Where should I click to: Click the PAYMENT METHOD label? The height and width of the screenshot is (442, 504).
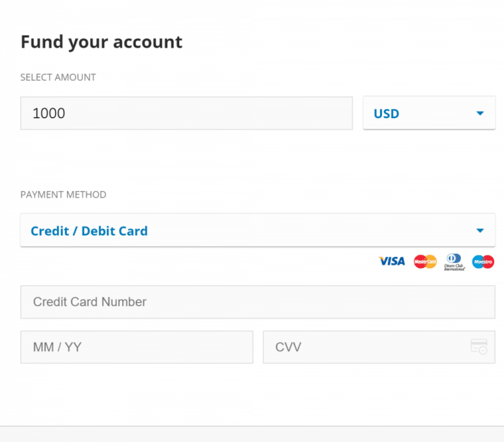[x=63, y=194]
